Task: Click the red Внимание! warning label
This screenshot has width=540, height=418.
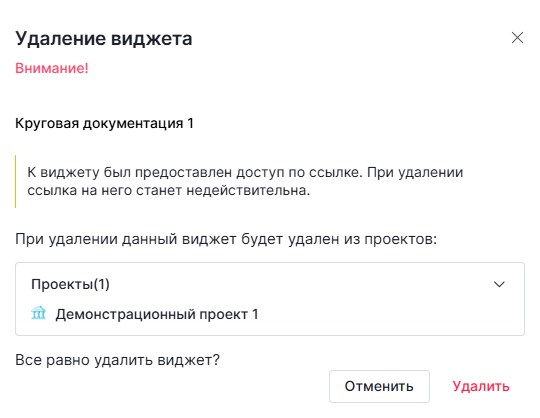Action: (52, 68)
